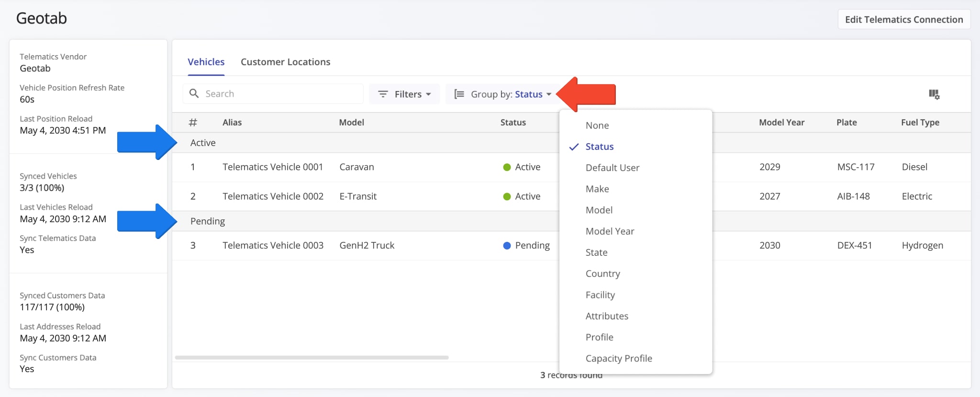Click plate MSC-117
This screenshot has width=980, height=397.
856,167
